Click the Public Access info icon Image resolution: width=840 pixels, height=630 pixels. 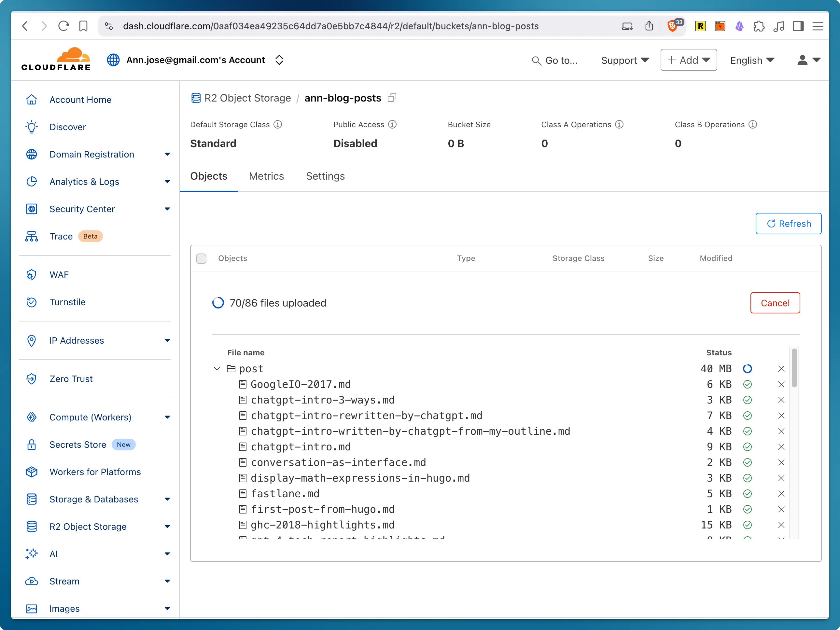point(393,124)
